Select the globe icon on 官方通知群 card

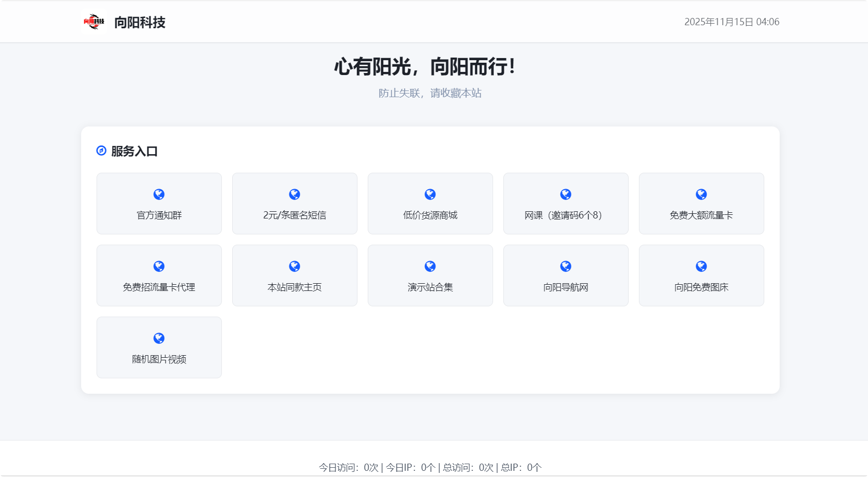159,194
